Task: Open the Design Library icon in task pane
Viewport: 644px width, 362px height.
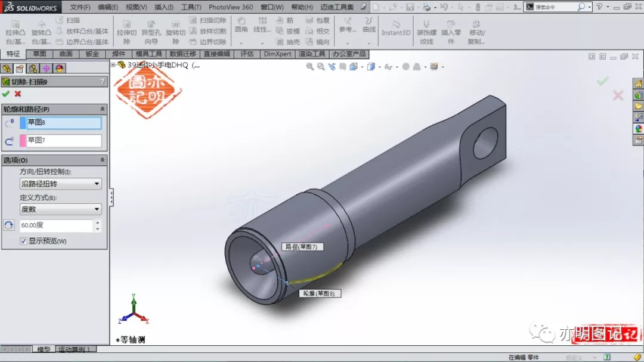Action: click(x=638, y=95)
